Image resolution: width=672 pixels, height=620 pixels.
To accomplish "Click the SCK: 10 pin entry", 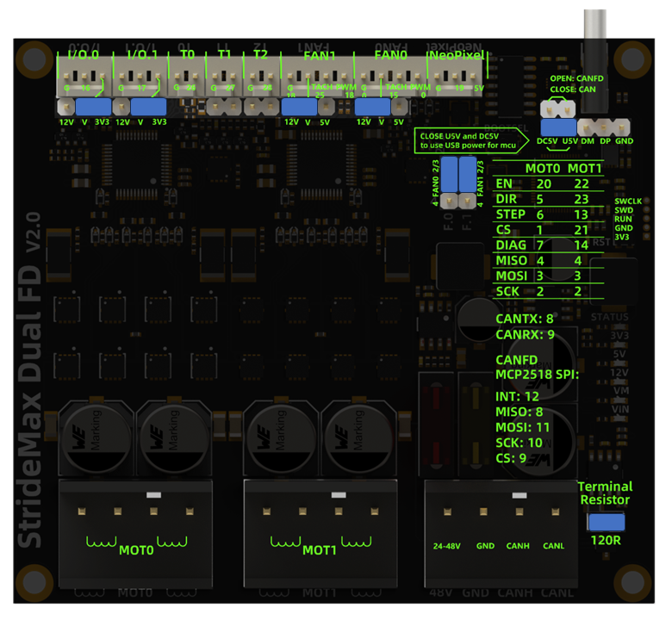I will coord(519,443).
